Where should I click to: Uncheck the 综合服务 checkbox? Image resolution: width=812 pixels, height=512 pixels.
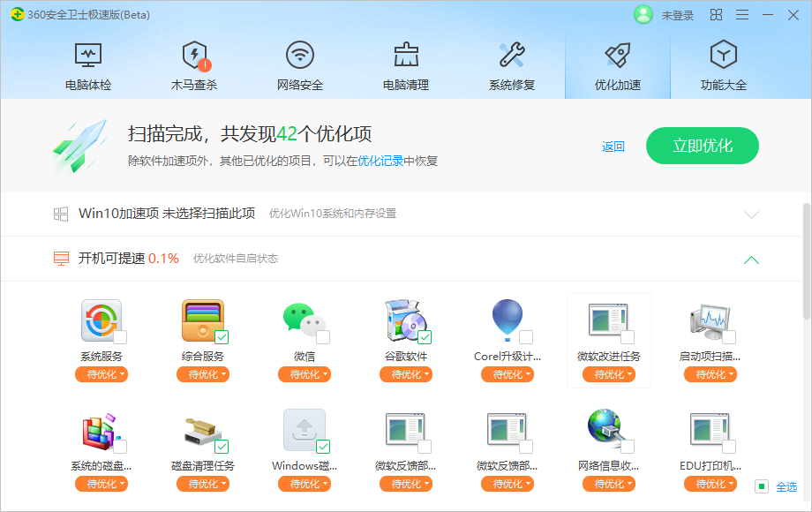(x=222, y=337)
